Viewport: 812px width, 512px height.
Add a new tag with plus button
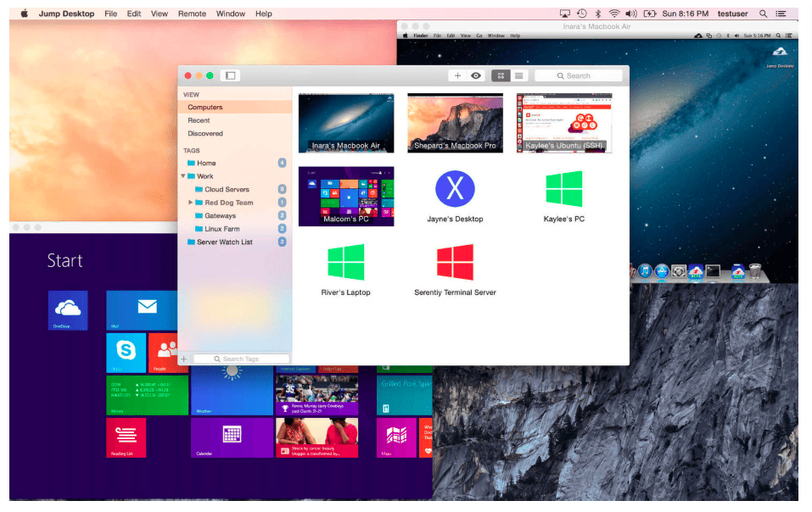pyautogui.click(x=183, y=359)
